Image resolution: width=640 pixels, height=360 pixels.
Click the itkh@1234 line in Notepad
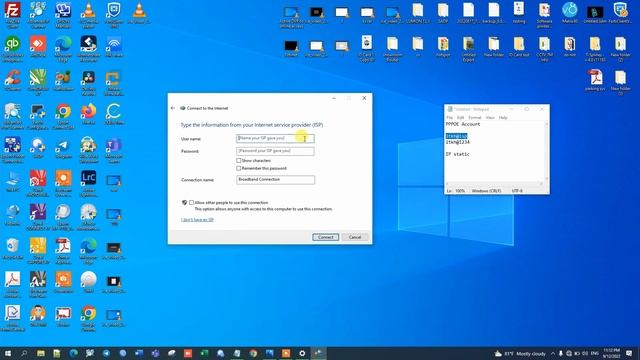(x=458, y=142)
